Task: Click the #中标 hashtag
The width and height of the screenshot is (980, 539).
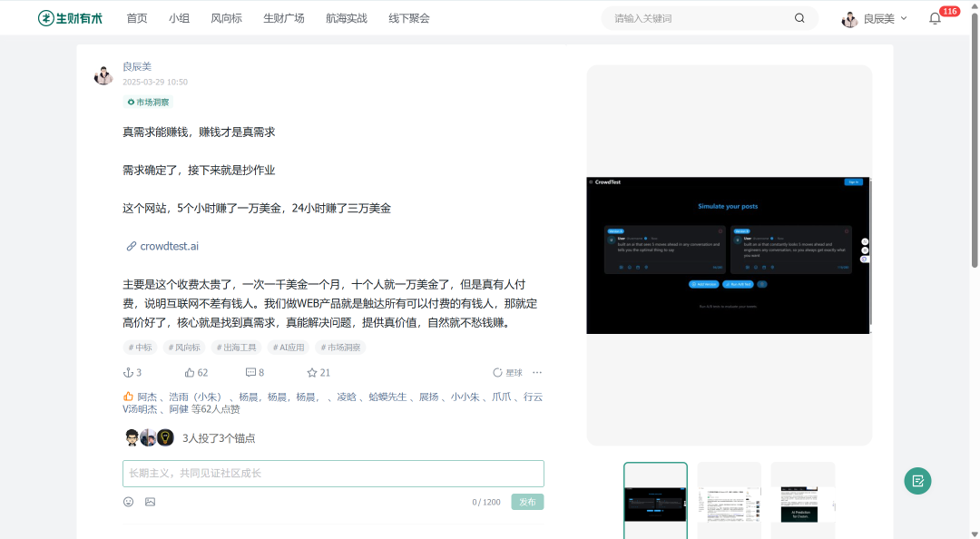Action: (140, 347)
